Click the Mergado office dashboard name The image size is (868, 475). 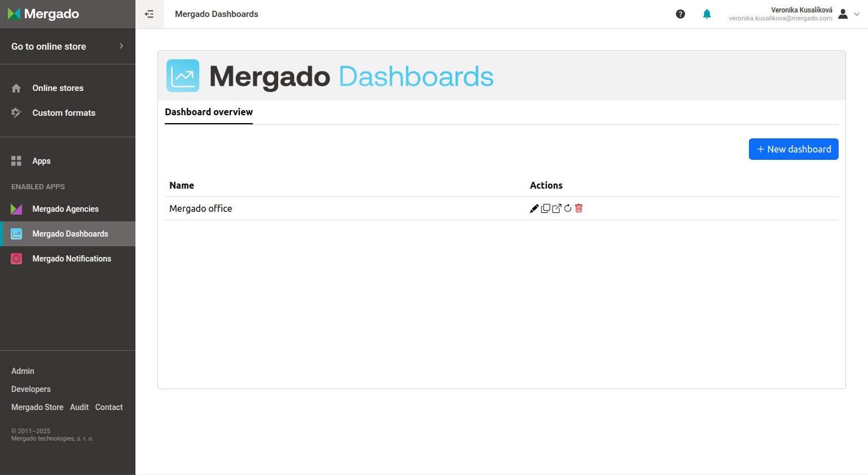click(x=200, y=208)
